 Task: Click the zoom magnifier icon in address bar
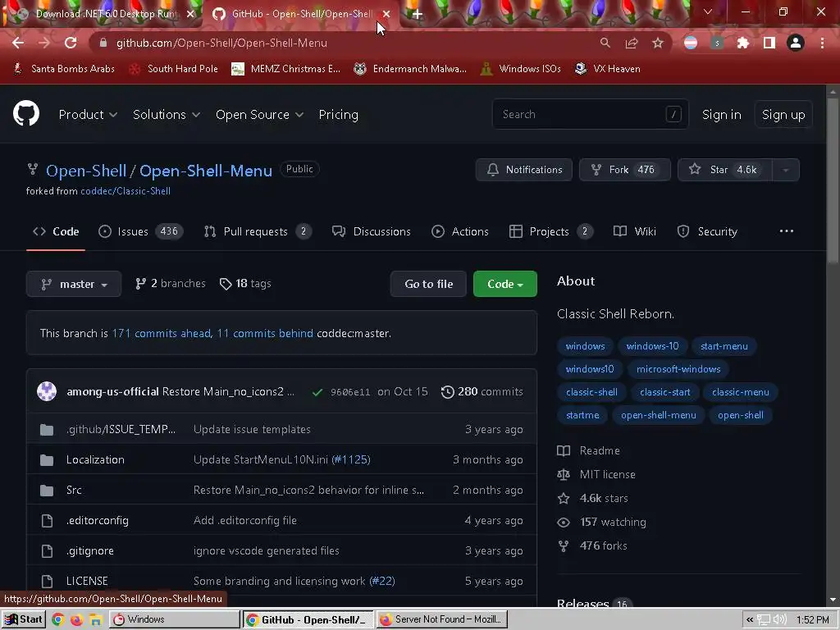(x=605, y=43)
